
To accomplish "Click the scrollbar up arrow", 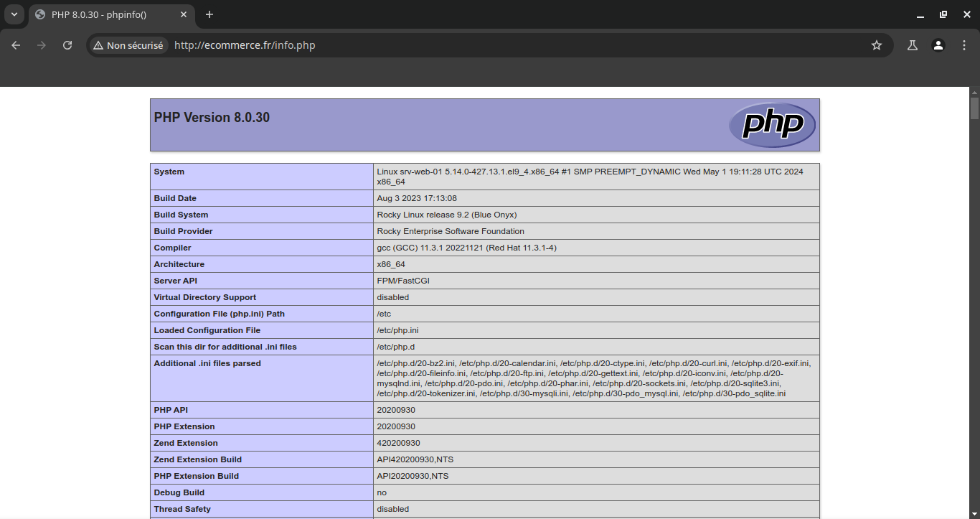I will pos(974,92).
